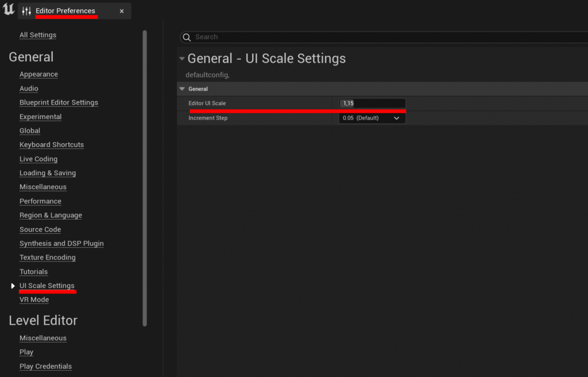This screenshot has width=588, height=377.
Task: Open Keyboard Shortcuts settings
Action: pos(52,145)
